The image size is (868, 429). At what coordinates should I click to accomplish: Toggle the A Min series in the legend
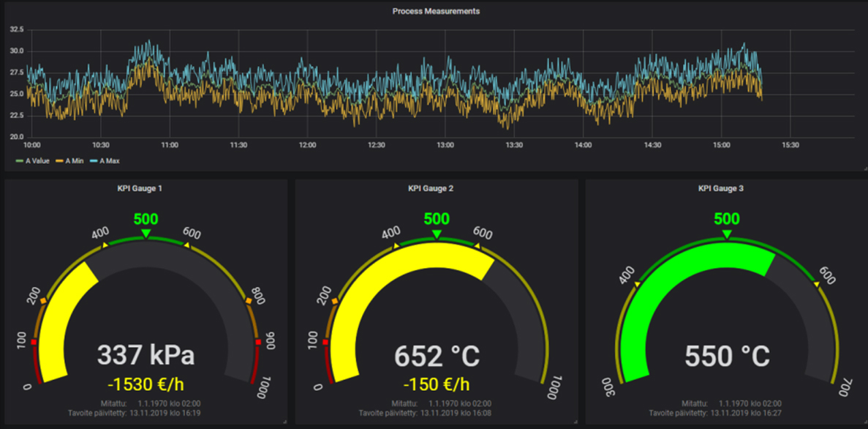coord(74,161)
